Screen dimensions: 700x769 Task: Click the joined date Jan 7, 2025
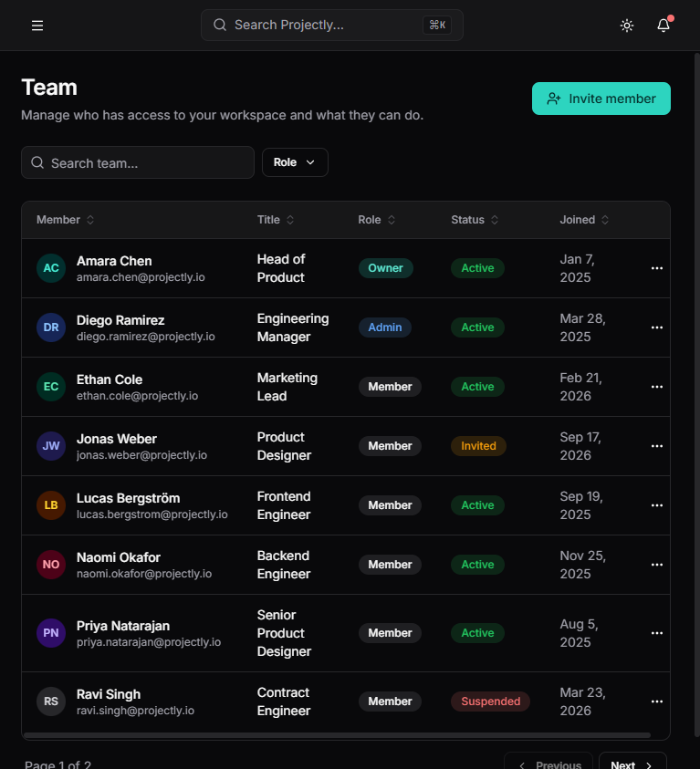(x=578, y=268)
